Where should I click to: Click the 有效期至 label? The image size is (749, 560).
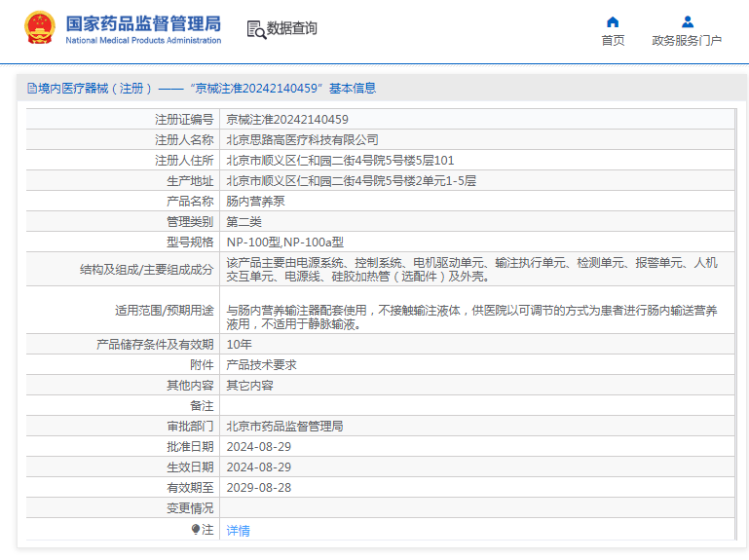click(x=190, y=488)
